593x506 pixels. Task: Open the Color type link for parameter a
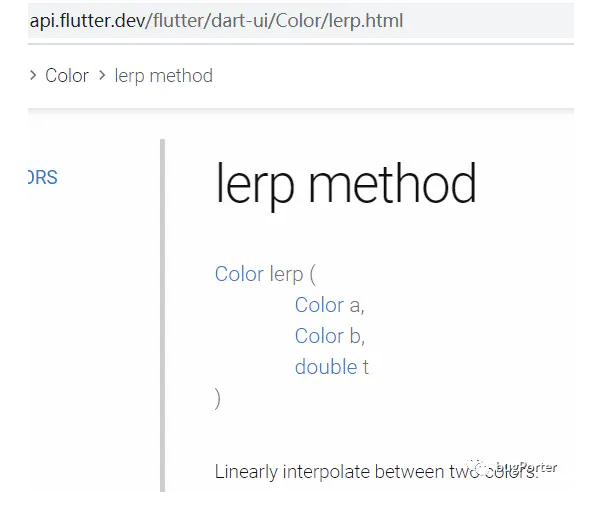click(320, 305)
